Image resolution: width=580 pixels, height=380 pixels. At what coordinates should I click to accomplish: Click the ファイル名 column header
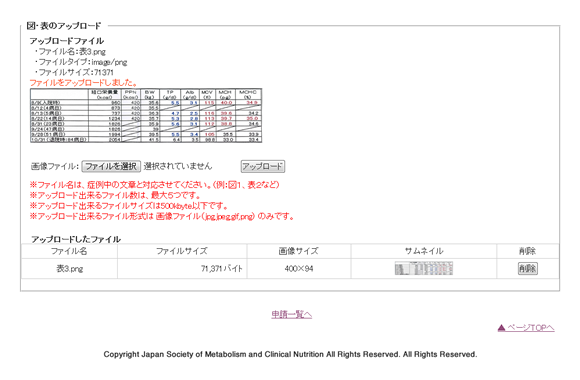point(70,251)
